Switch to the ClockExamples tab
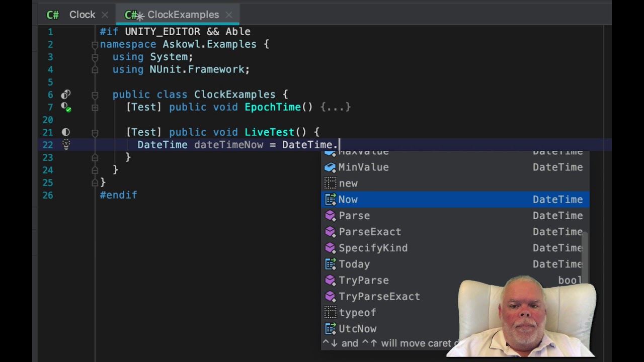The image size is (644, 362). tap(178, 15)
